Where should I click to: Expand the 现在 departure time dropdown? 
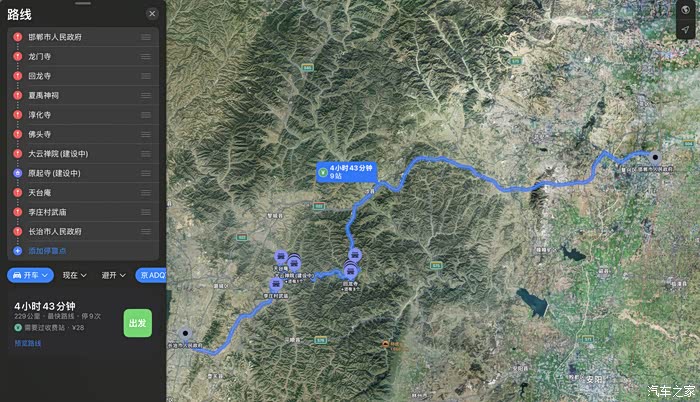coord(74,275)
